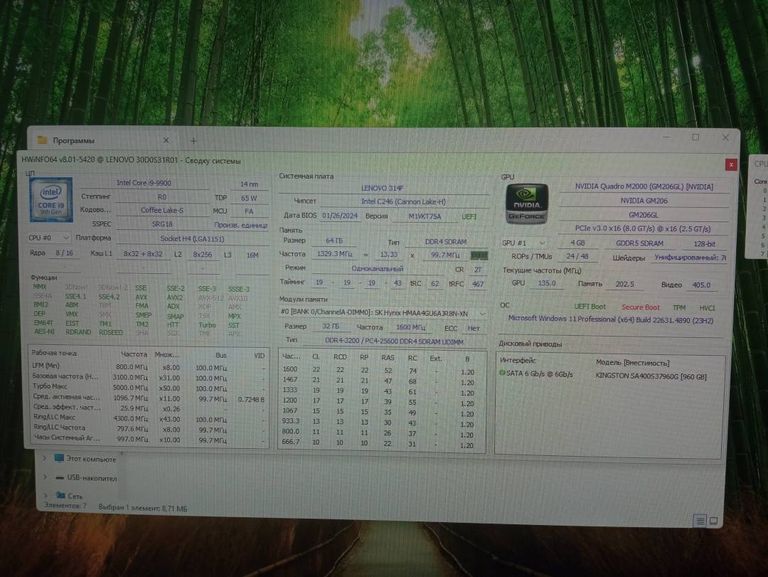Click the Сеть network icon
Screen dimensions: 768x577
point(61,495)
